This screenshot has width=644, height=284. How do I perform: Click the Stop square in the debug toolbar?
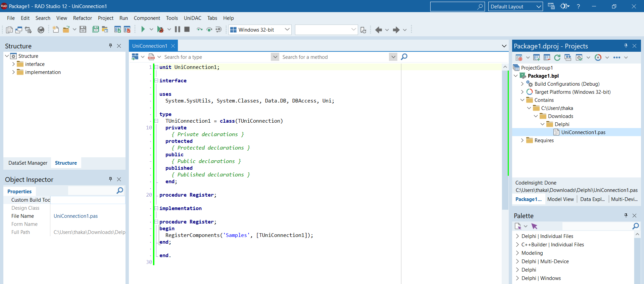187,30
